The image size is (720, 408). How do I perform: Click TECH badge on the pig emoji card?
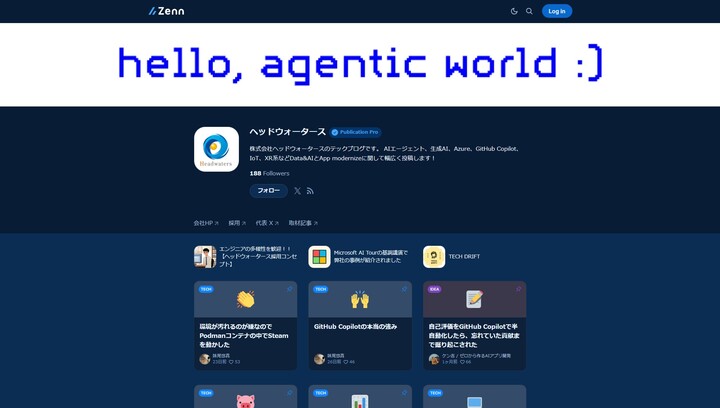(x=206, y=393)
